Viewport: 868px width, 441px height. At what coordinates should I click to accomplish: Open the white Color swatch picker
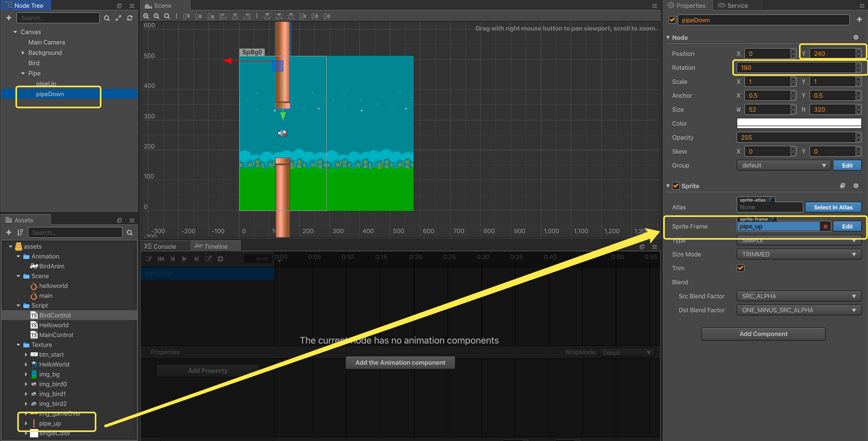pyautogui.click(x=799, y=123)
